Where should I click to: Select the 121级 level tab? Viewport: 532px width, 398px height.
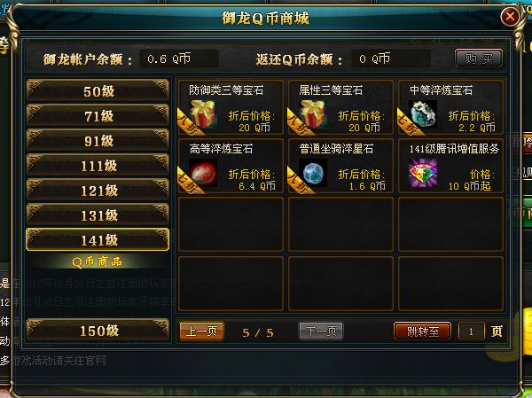pos(98,191)
